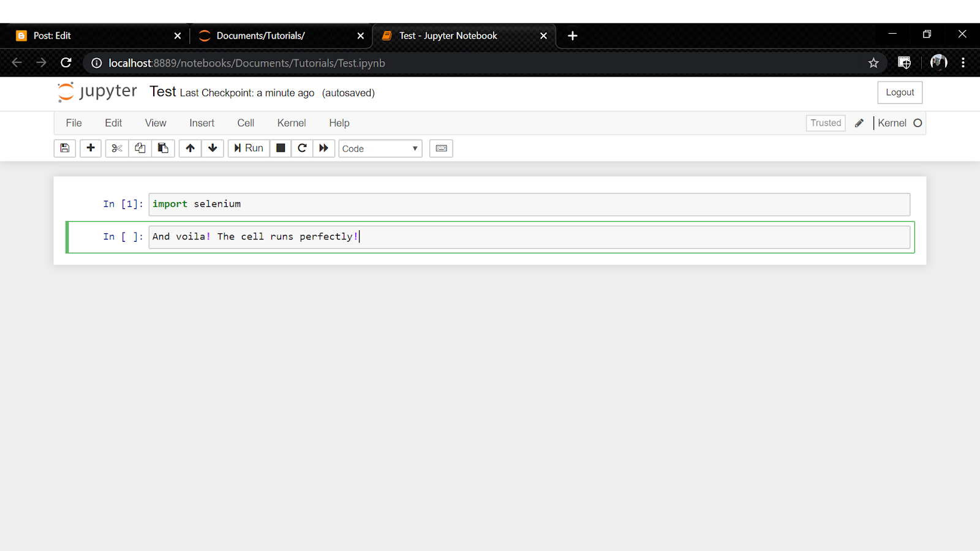Go forward in browser history
Image resolution: width=980 pixels, height=551 pixels.
(x=41, y=62)
